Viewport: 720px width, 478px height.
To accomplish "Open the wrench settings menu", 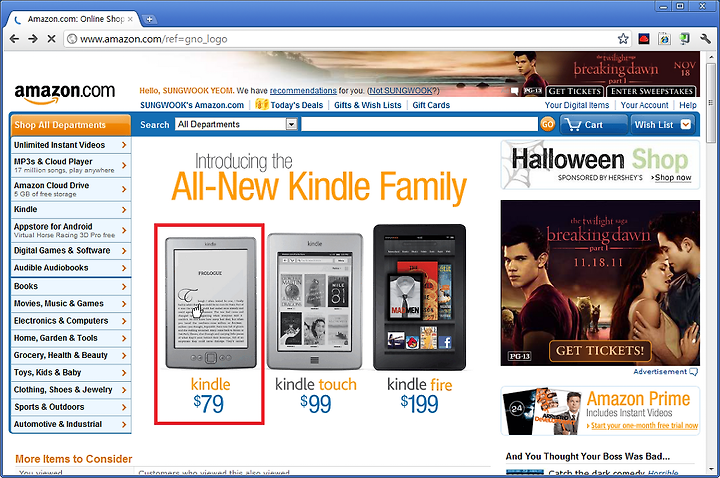I will point(705,39).
